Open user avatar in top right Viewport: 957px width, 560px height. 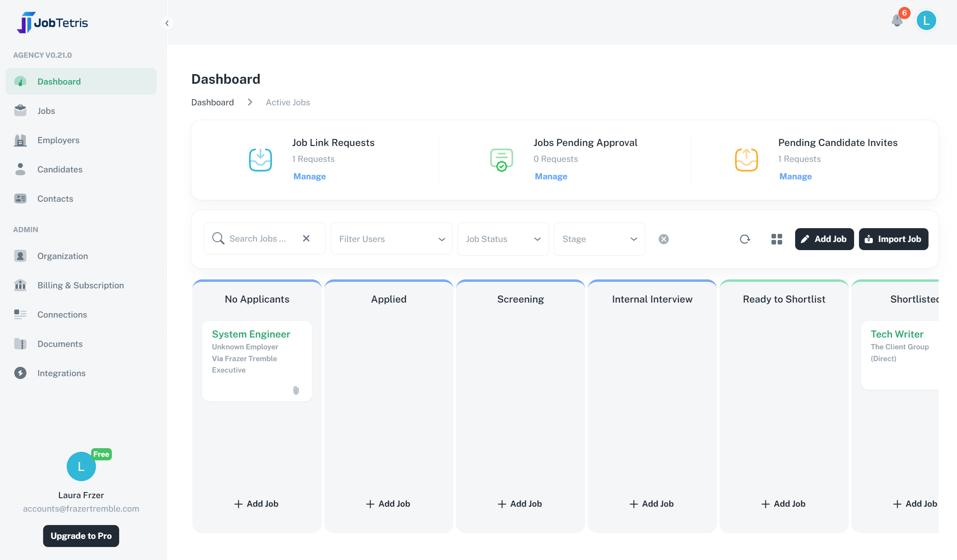[926, 21]
